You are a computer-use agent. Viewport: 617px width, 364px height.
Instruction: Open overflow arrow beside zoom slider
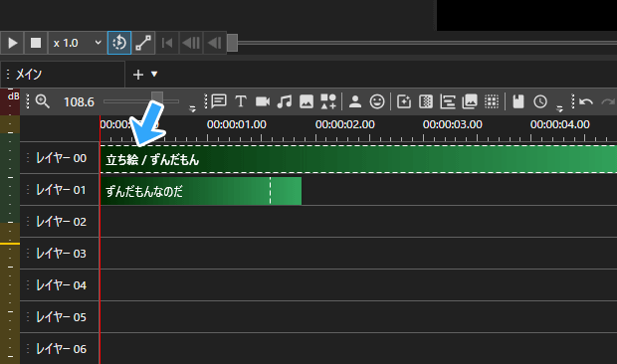[192, 108]
